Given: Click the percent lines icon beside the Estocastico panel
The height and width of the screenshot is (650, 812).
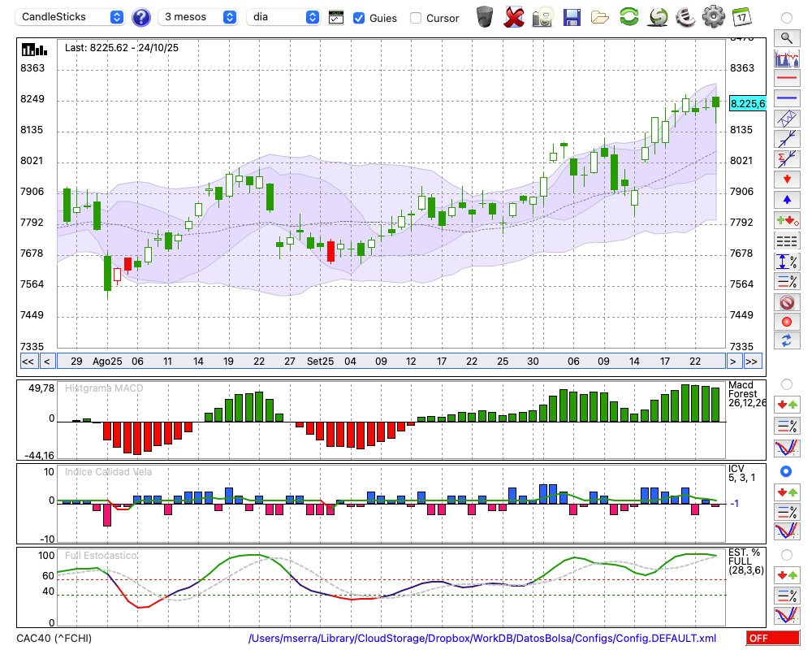Looking at the screenshot, I should 787,595.
